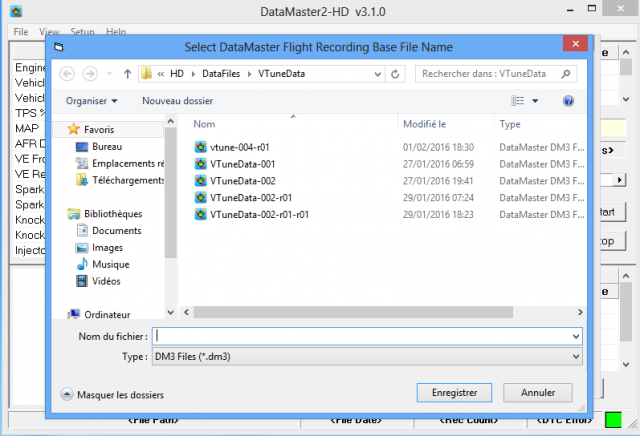Click the Nouveau dossier button

pyautogui.click(x=178, y=101)
